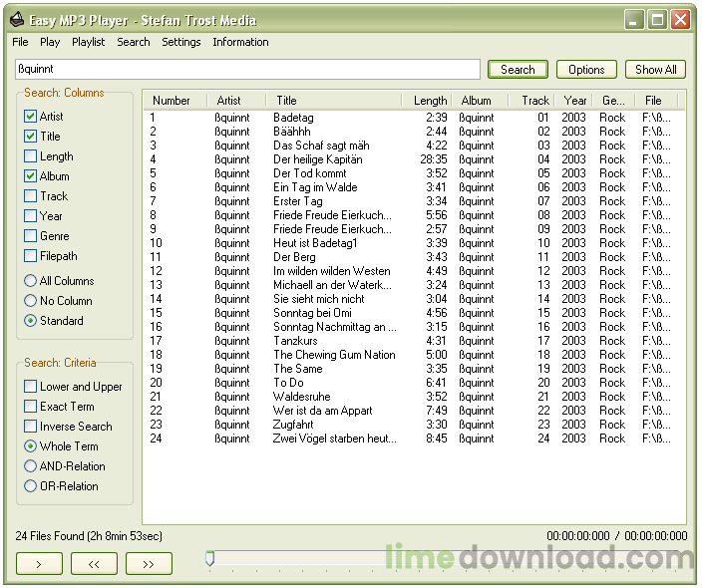
Task: Click the Search button
Action: point(518,70)
